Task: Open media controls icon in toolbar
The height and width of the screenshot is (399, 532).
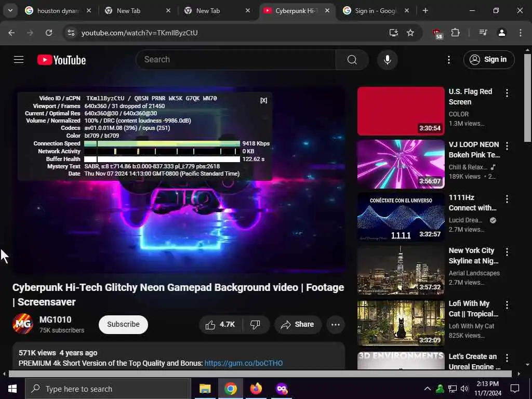Action: coord(483,33)
